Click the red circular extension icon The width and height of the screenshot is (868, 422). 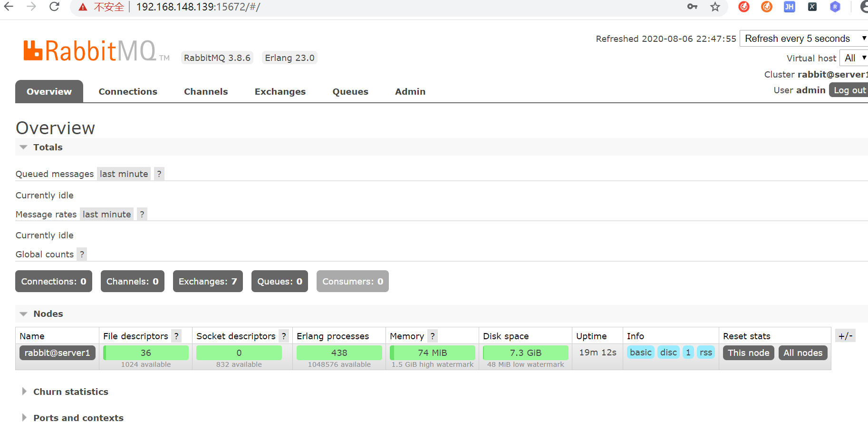coord(744,7)
